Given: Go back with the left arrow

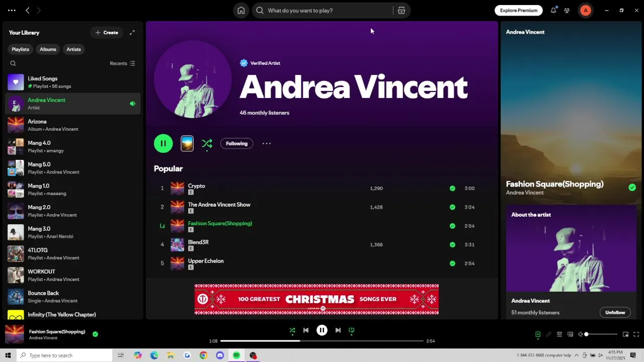Looking at the screenshot, I should tap(28, 11).
